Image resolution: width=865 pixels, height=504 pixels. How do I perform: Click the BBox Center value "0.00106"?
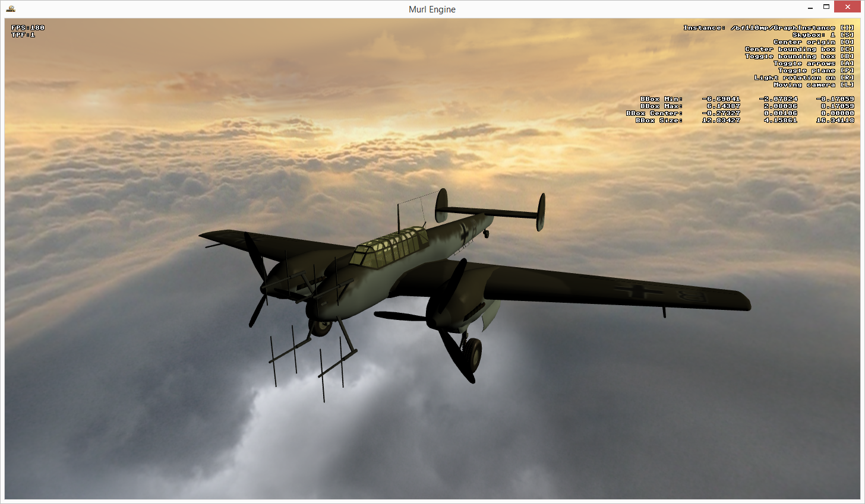[781, 113]
